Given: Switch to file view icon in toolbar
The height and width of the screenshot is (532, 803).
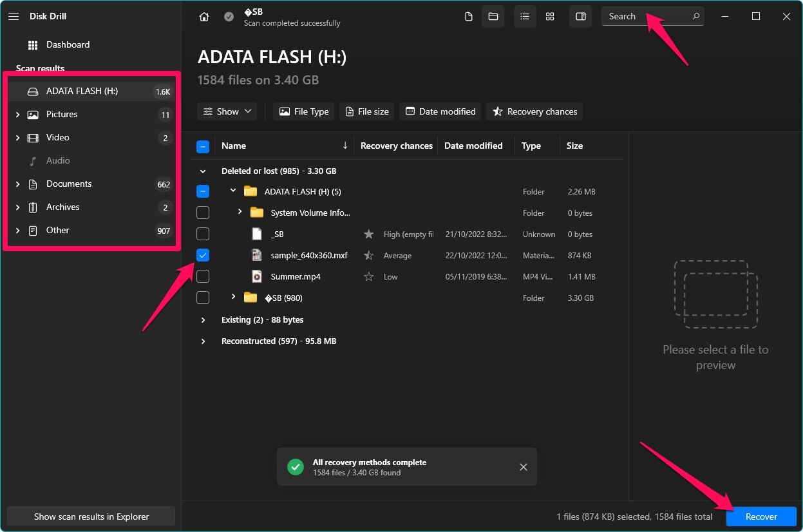Looking at the screenshot, I should coord(469,17).
